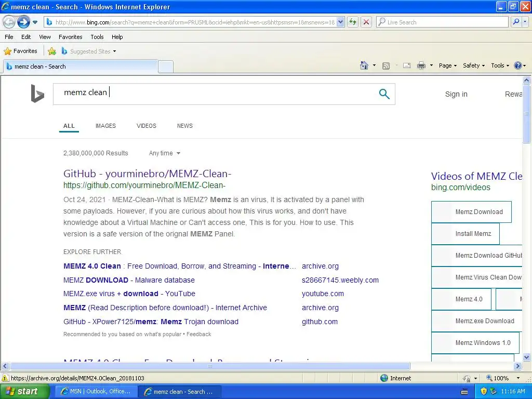Screen dimensions: 532x399
Task: Open the Favorites menu in menu bar
Action: pos(70,37)
